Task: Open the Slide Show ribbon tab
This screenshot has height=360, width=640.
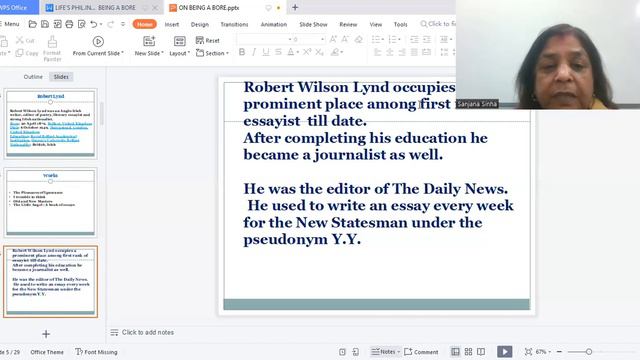Action: pyautogui.click(x=313, y=24)
